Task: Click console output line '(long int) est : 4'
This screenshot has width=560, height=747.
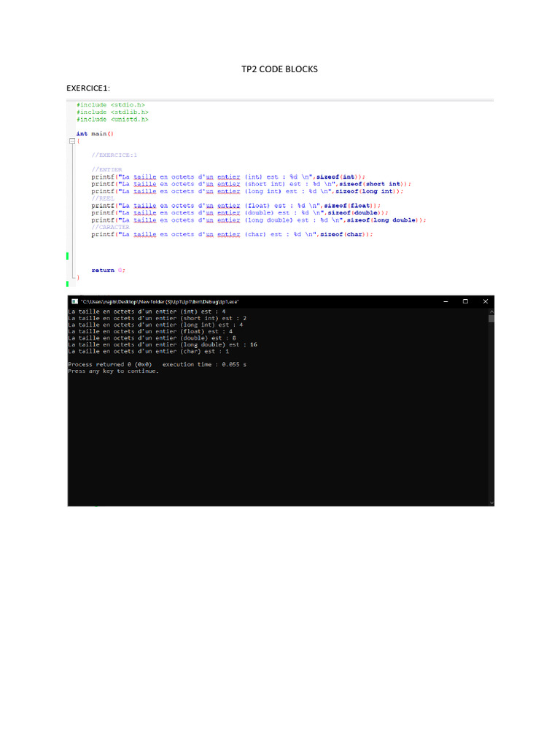Action: pos(156,325)
